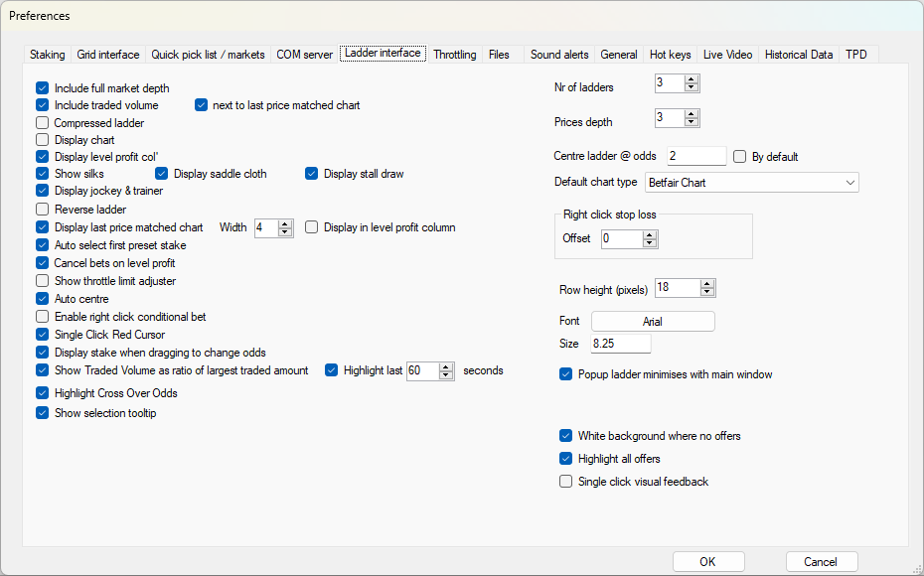Open the Sound alerts tab
The height and width of the screenshot is (576, 924).
[559, 55]
